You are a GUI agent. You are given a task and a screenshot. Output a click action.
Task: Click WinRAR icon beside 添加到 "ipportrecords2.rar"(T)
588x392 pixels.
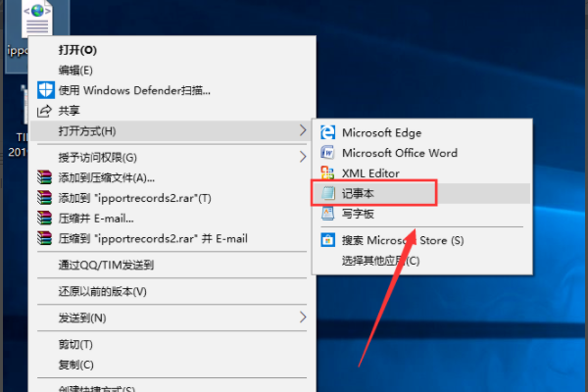(44, 197)
